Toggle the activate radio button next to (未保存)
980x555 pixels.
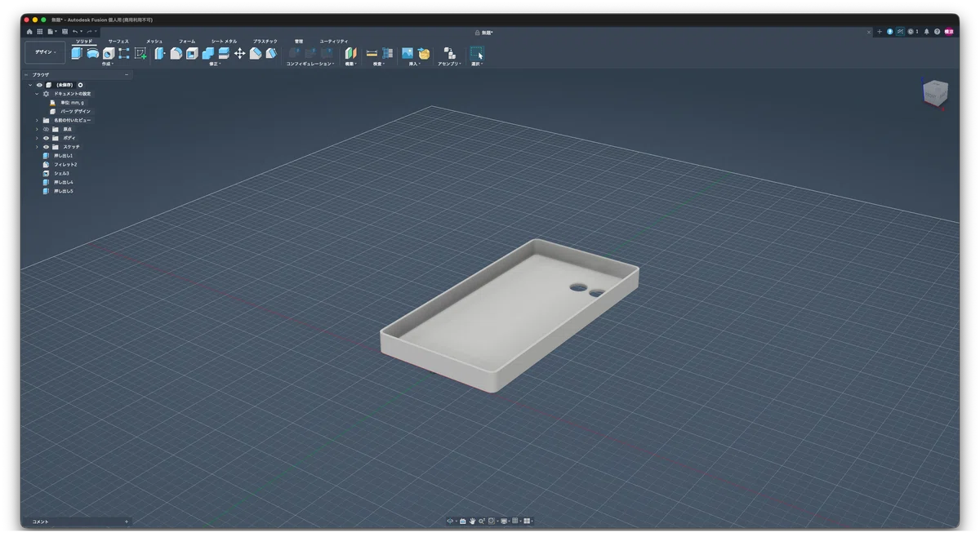tap(80, 85)
